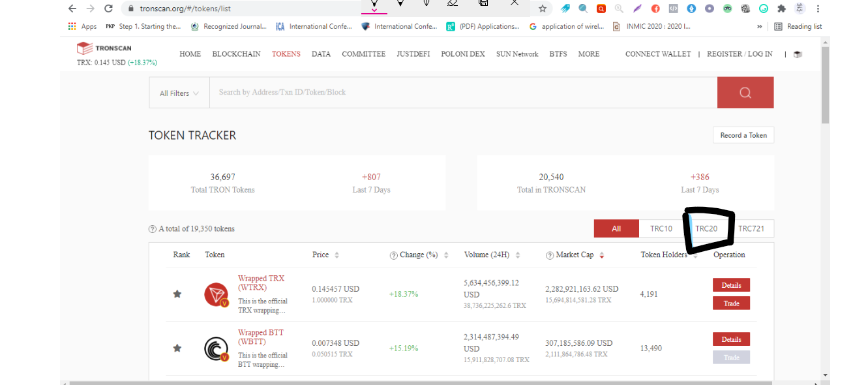Click the red magnifier search button
This screenshot has width=868, height=385.
click(x=745, y=93)
